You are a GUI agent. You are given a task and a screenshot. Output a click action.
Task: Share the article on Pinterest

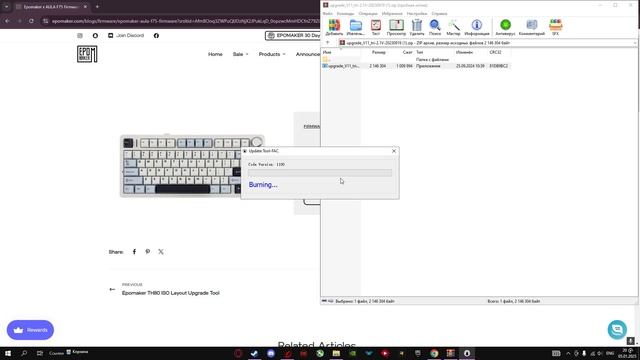(x=148, y=252)
